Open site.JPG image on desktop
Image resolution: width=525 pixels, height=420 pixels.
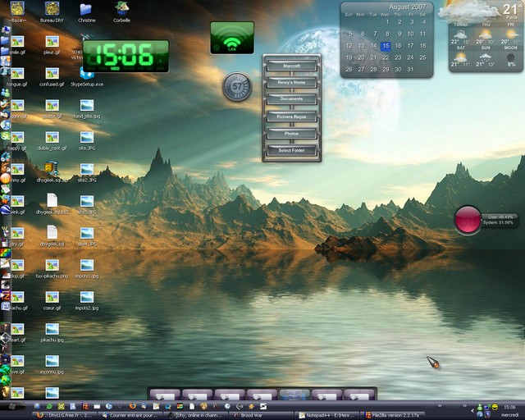coord(87,141)
